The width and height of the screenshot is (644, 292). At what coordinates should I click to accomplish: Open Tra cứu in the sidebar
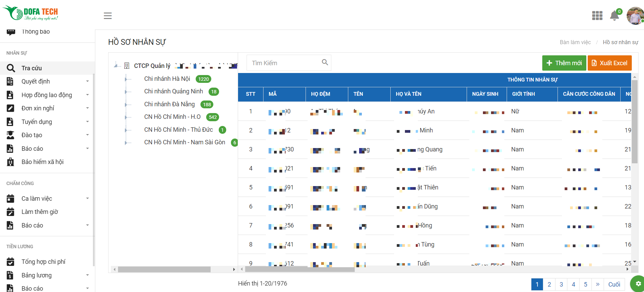tap(32, 68)
